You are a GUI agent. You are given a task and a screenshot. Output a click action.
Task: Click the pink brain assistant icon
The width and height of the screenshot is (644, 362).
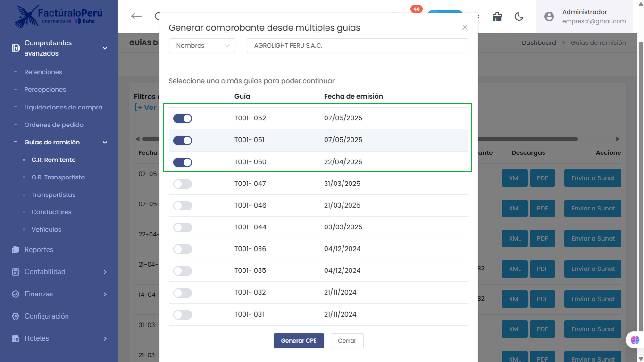(x=635, y=339)
